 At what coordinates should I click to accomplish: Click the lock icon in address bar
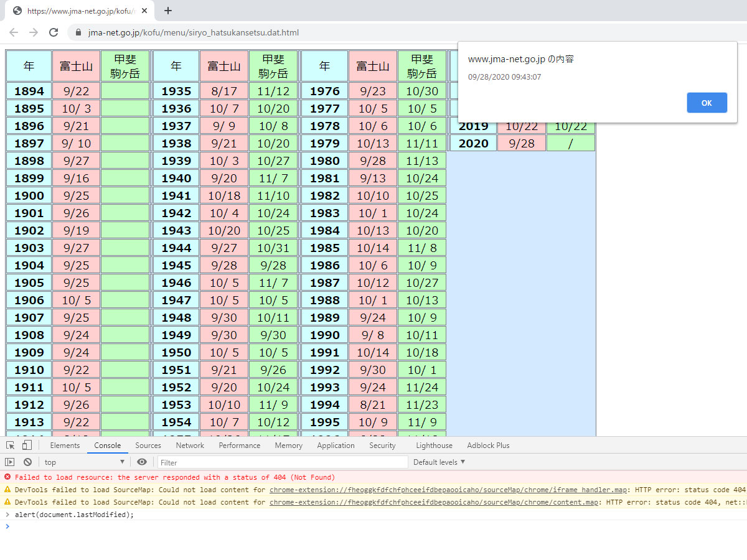78,32
